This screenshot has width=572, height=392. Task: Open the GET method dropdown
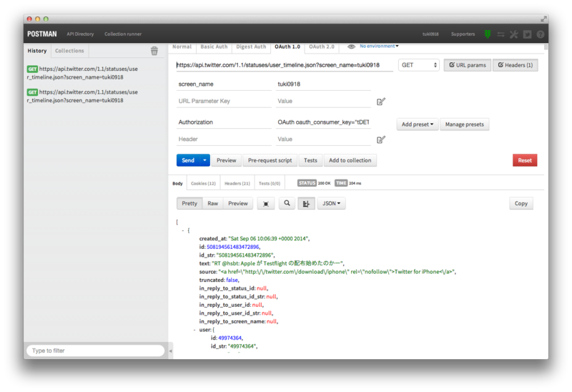pos(419,65)
